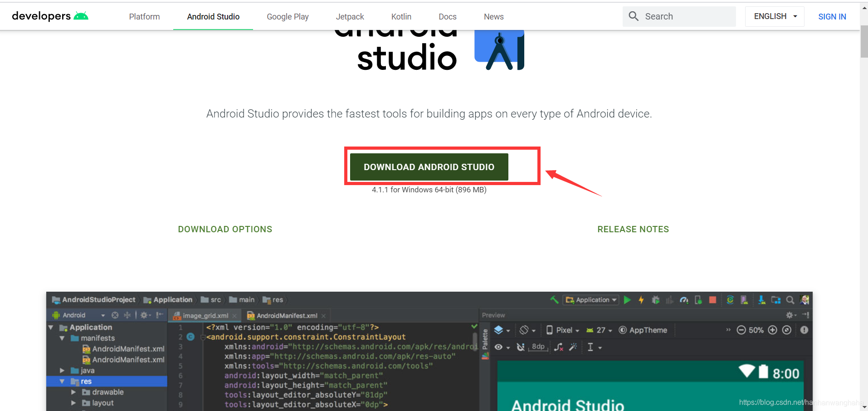Click the green Make Project hammer icon
This screenshot has width=868, height=411.
pos(554,300)
